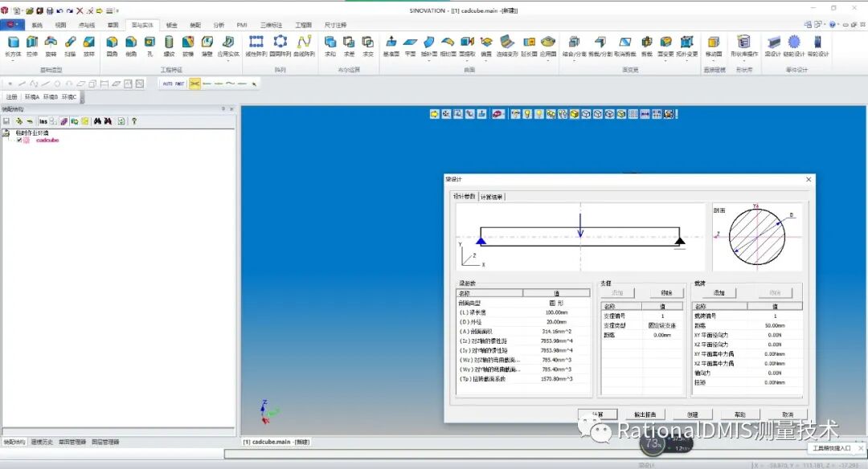Select the 扭矩 load row
The height and width of the screenshot is (469, 868).
click(x=747, y=383)
